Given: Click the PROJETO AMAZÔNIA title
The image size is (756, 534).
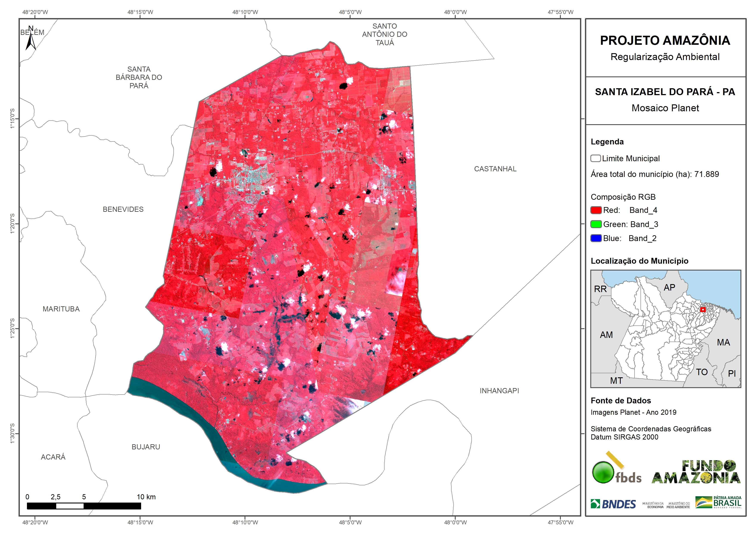Looking at the screenshot, I should point(665,40).
